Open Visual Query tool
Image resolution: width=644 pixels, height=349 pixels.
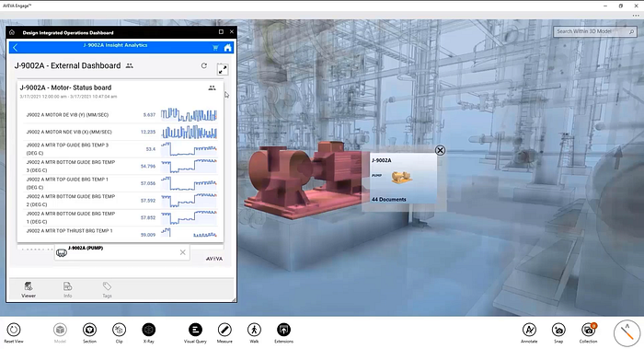click(195, 330)
